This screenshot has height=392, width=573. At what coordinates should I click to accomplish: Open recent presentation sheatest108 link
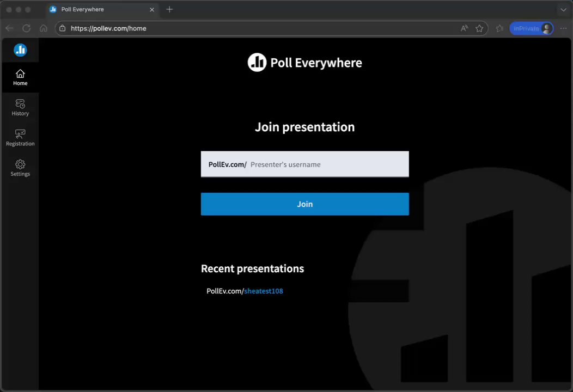[x=264, y=291]
